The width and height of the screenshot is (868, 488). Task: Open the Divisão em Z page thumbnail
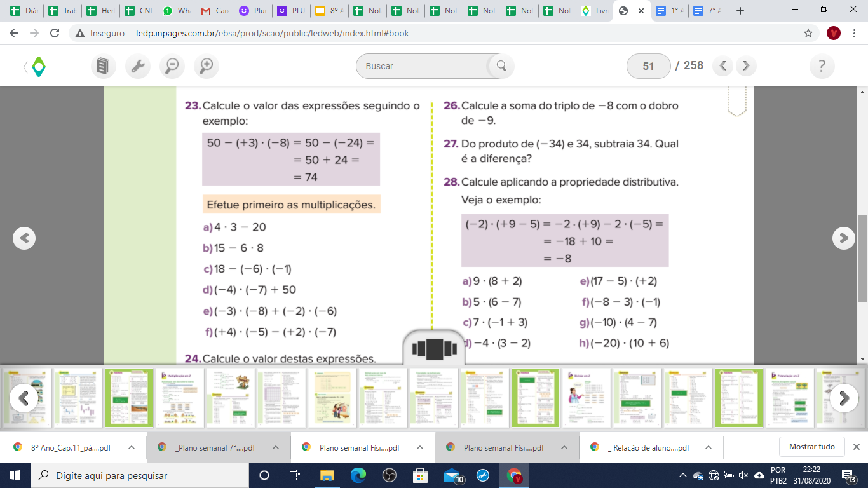[587, 398]
